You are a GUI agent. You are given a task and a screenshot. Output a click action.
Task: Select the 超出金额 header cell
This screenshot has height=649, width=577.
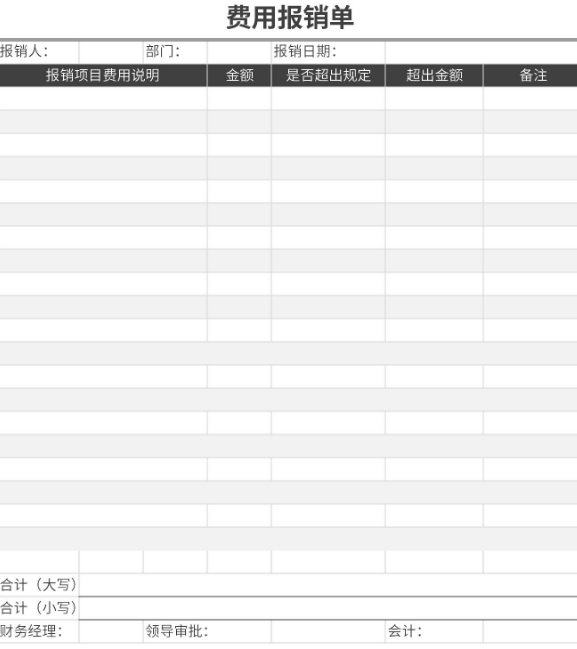point(434,75)
